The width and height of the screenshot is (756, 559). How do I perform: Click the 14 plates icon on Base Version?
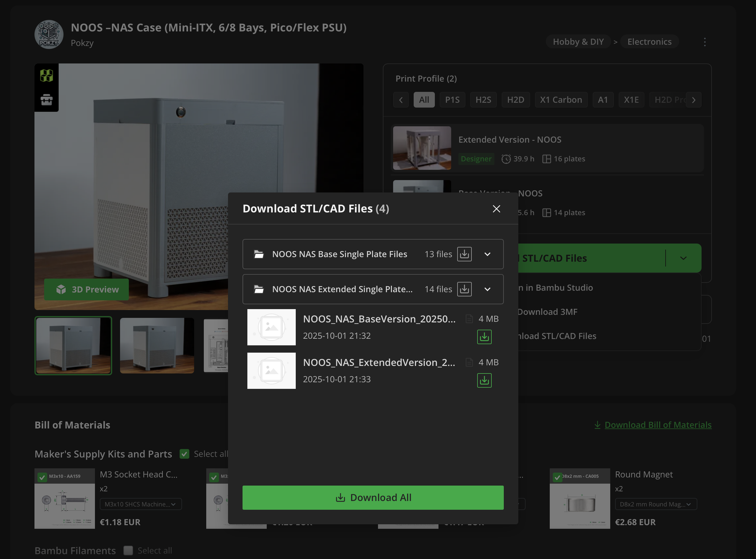[547, 212]
